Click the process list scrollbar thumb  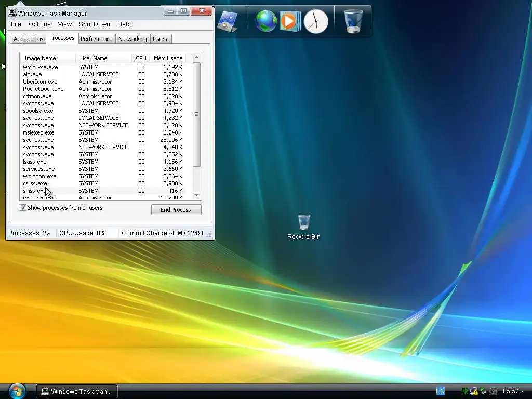tap(196, 114)
